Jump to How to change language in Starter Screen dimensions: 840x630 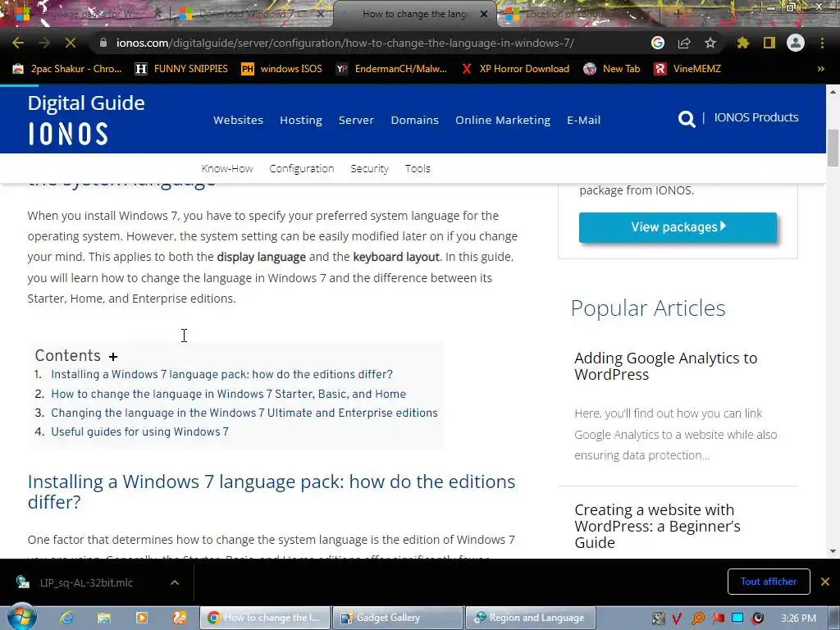(228, 394)
